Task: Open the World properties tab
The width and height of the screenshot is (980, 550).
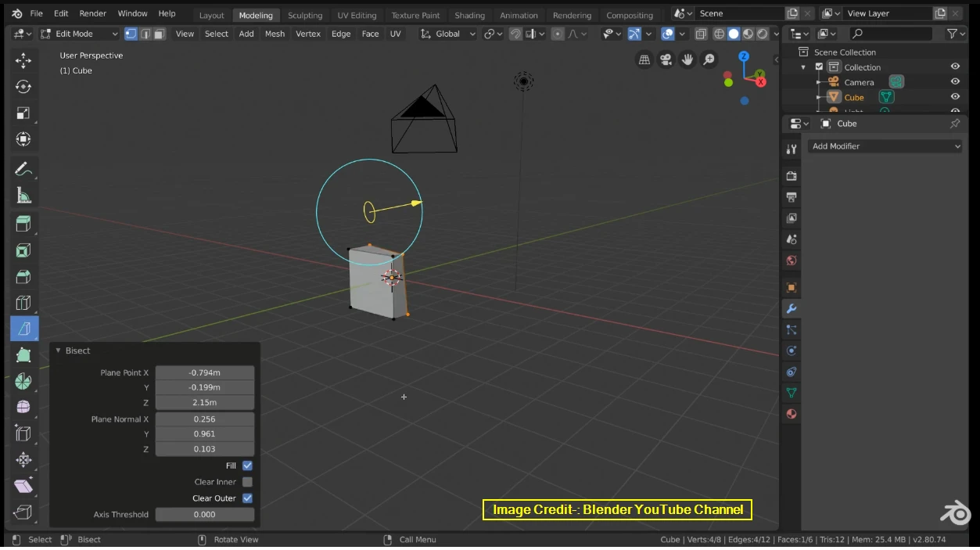Action: coord(792,261)
